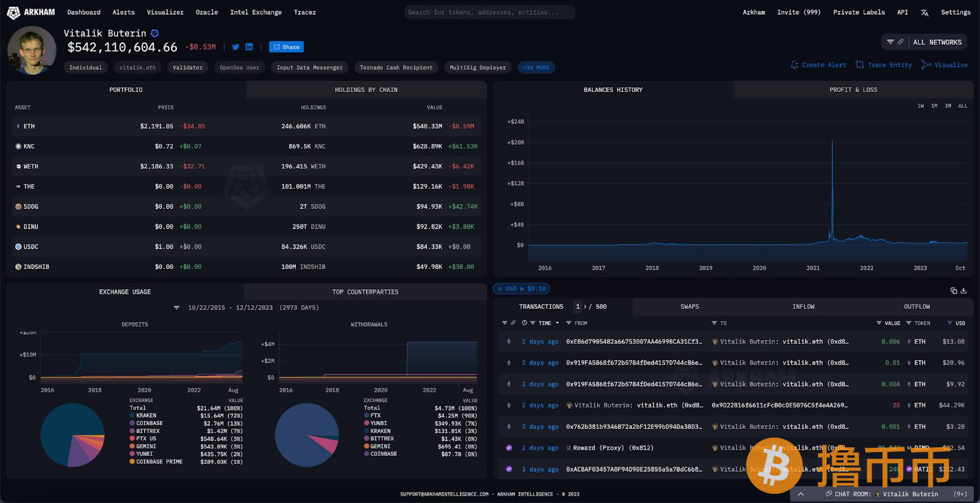Click the INDSHIB token icon in the portfolio

[18, 267]
